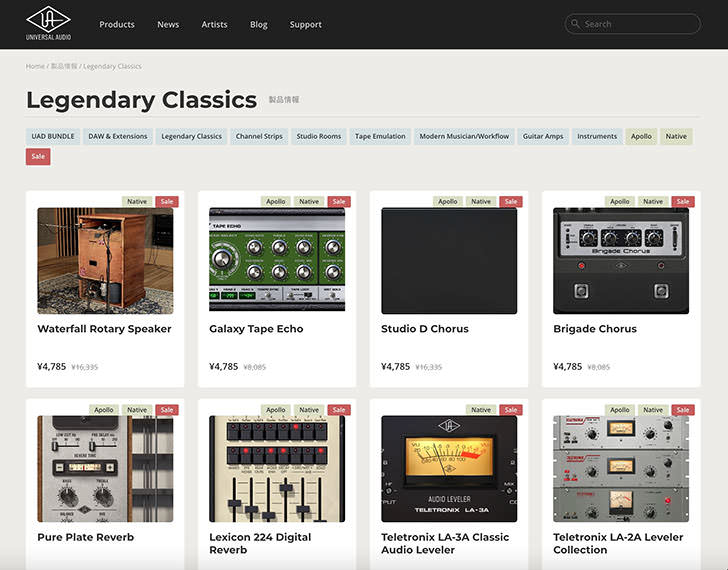
Task: Select the Guitar Amps filter tag
Action: coord(543,136)
